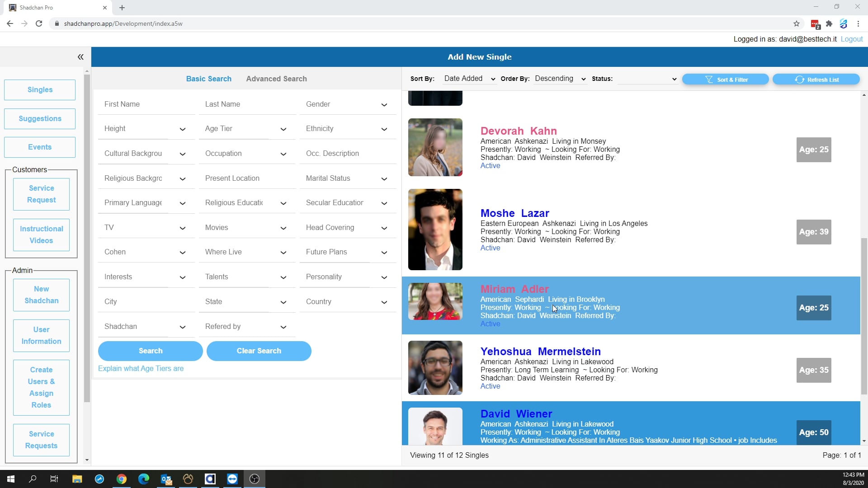Click the Suggestions sidebar icon

(40, 118)
